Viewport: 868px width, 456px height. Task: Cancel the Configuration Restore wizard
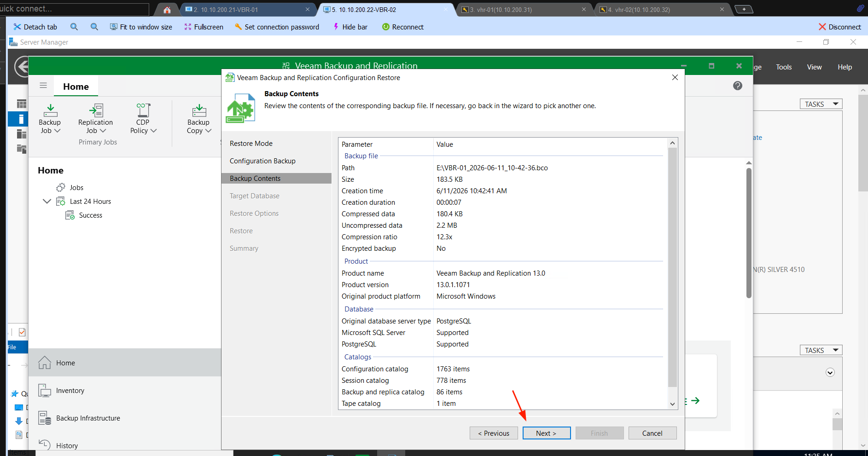(x=652, y=433)
